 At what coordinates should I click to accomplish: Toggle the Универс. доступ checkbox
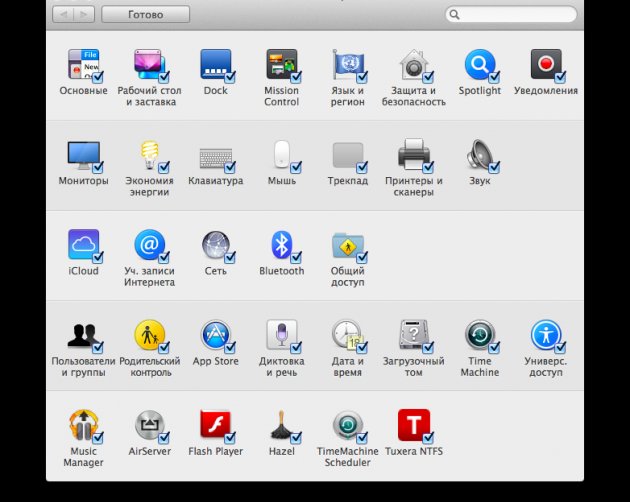(560, 346)
